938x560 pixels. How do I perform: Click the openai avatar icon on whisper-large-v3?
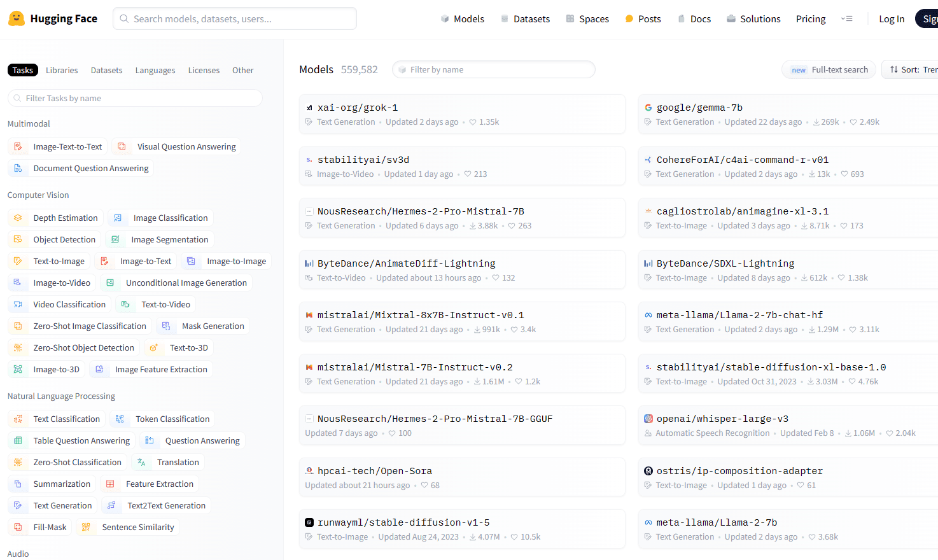point(648,419)
